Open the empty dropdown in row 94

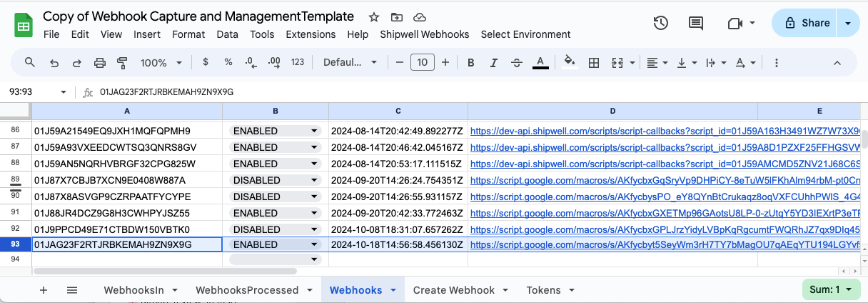tap(313, 260)
